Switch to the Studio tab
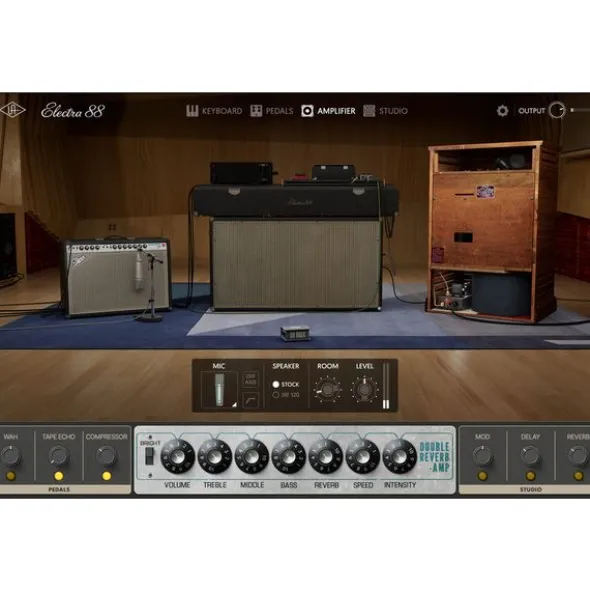 pos(393,111)
